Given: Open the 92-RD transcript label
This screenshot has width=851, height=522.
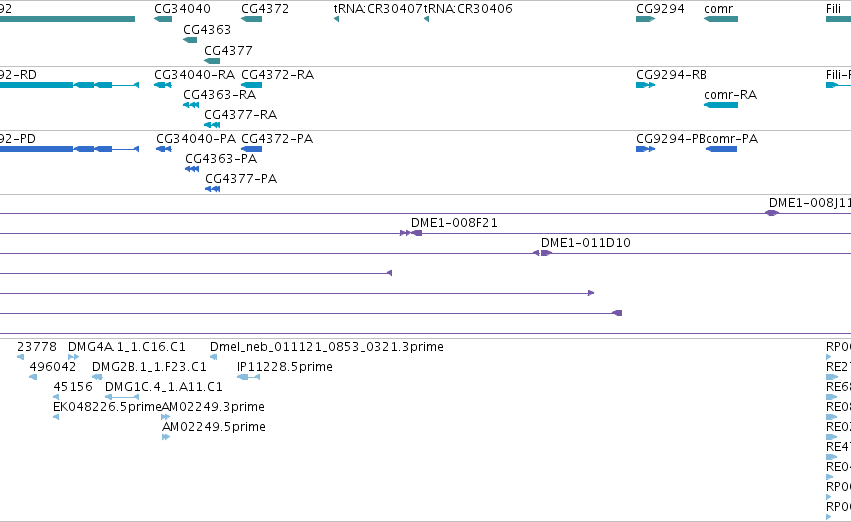Looking at the screenshot, I should (x=18, y=74).
